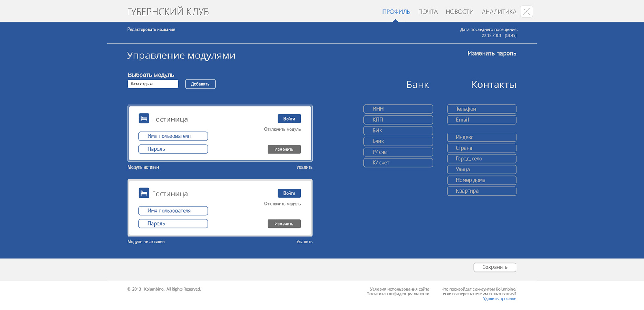Image resolution: width=644 pixels, height=310 pixels.
Task: Click the Город, село input field
Action: 482,159
